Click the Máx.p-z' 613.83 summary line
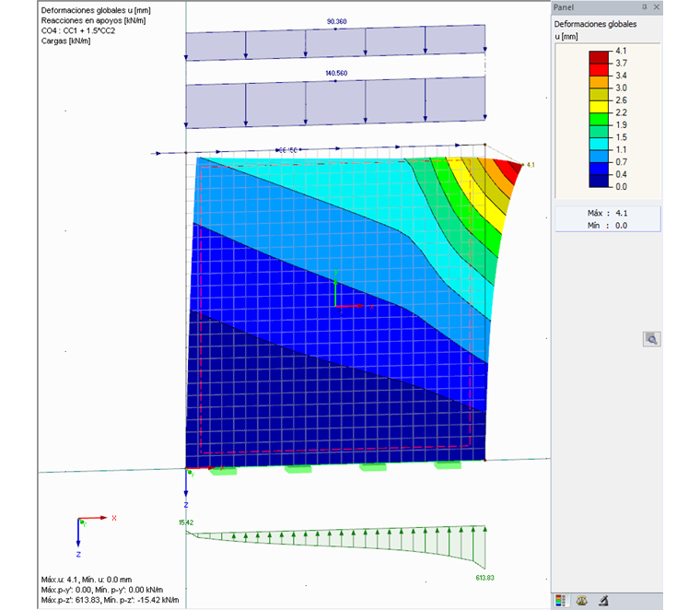The width and height of the screenshot is (700, 610). (110, 600)
